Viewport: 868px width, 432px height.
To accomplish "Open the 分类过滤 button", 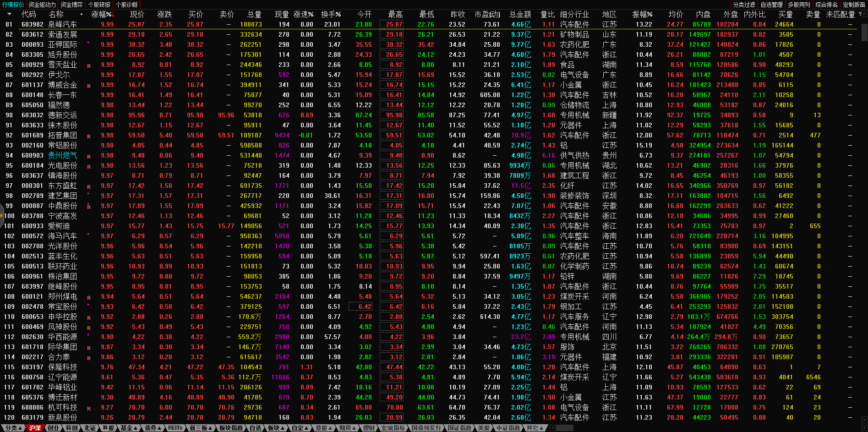I will 744,5.
